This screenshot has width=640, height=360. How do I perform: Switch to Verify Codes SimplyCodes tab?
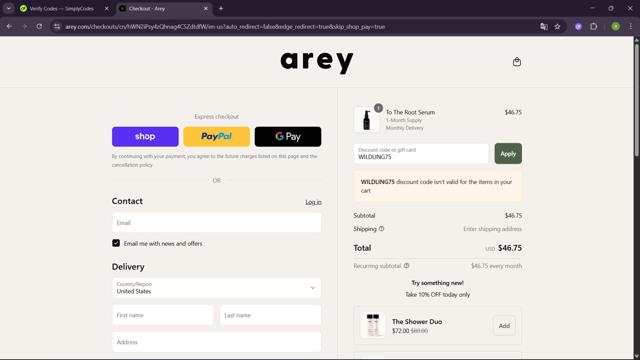pos(61,8)
